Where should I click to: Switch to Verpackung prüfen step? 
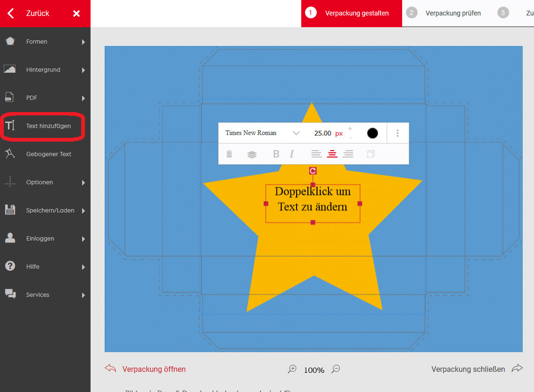pos(444,13)
